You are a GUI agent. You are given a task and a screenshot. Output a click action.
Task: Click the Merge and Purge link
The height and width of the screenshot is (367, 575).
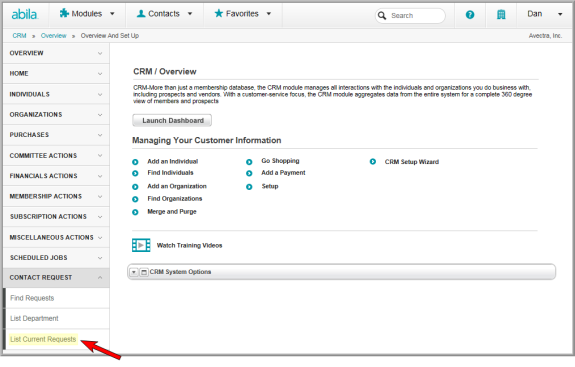click(172, 212)
